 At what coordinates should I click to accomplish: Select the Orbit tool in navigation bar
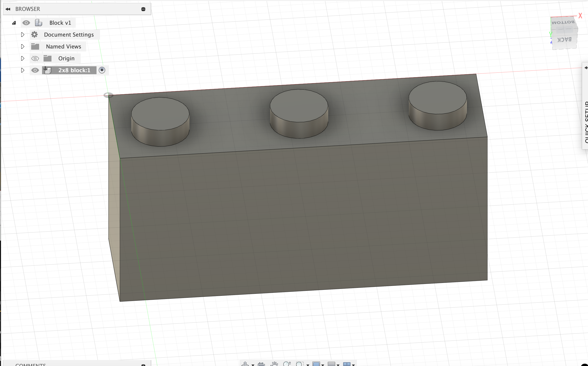(245, 364)
